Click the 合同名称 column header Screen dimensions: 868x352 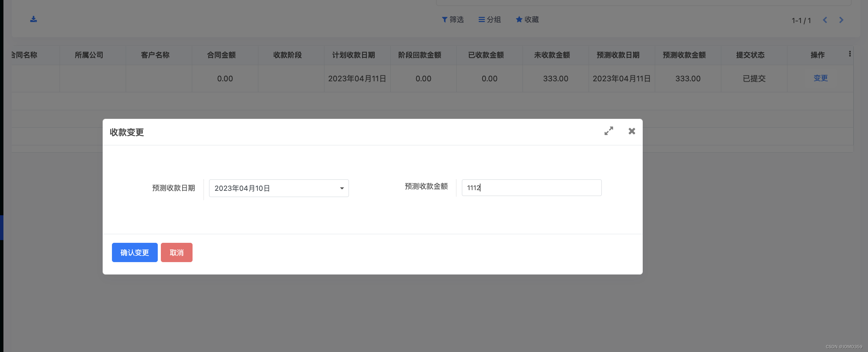(25, 55)
